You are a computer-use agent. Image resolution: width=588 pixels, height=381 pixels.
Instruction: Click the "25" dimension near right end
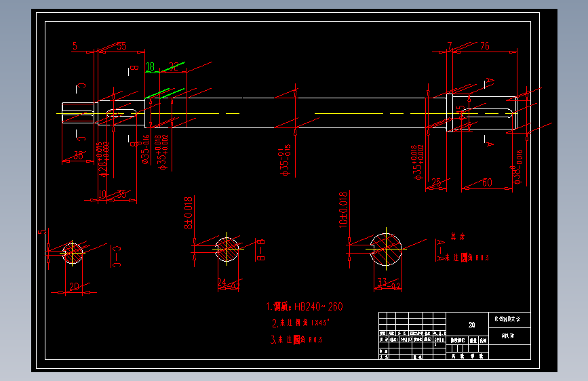coord(436,182)
